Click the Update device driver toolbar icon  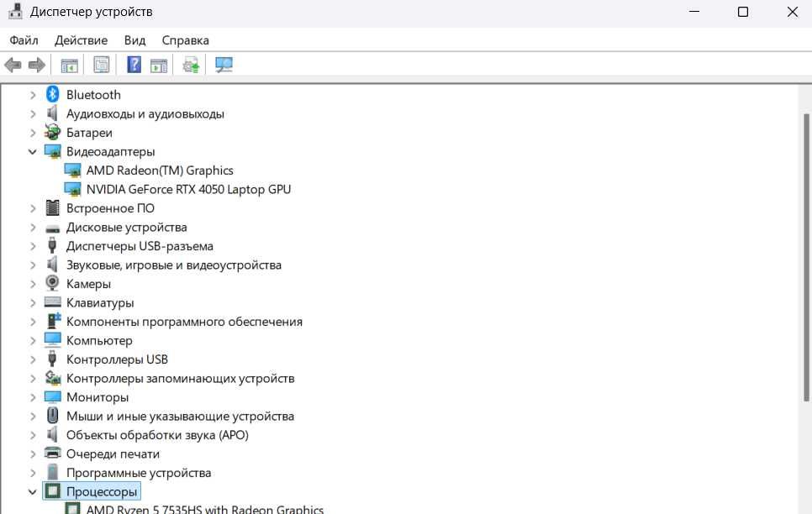tap(191, 66)
